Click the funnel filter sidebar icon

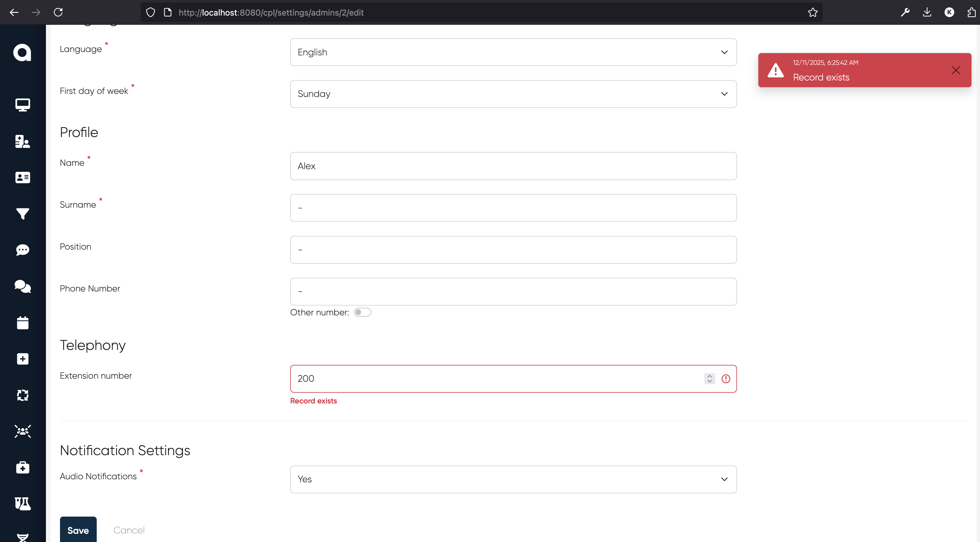(x=22, y=213)
